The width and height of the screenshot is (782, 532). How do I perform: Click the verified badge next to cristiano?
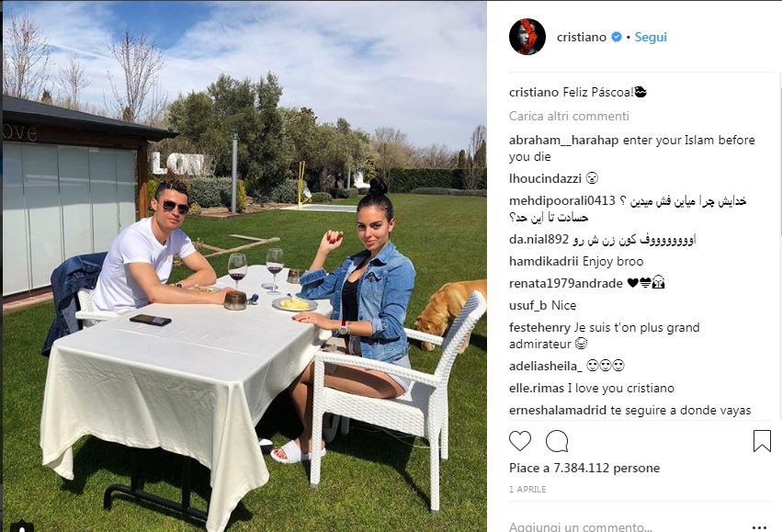click(x=617, y=37)
